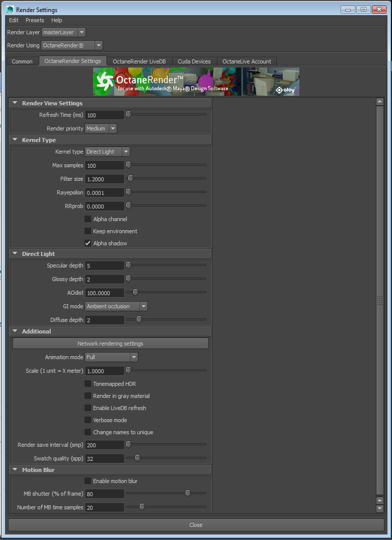This screenshot has height=540, width=392.
Task: Collapse the Additional section
Action: (15, 331)
